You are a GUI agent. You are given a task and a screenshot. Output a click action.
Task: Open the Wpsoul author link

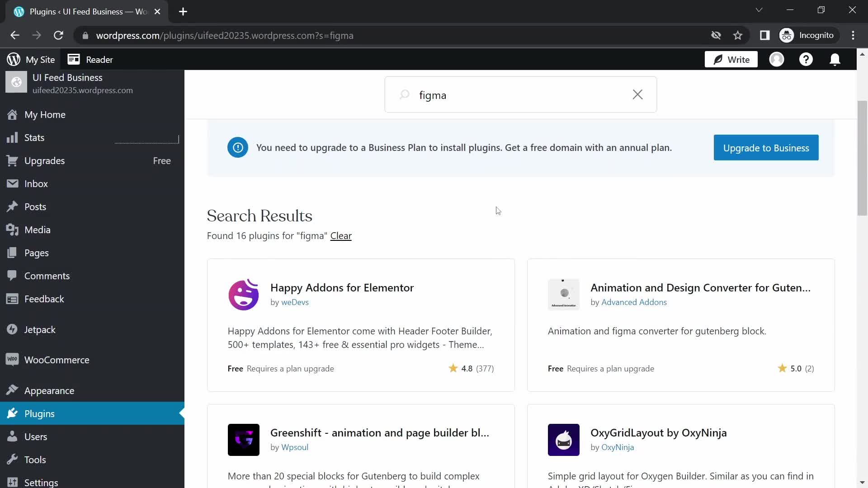pyautogui.click(x=295, y=447)
